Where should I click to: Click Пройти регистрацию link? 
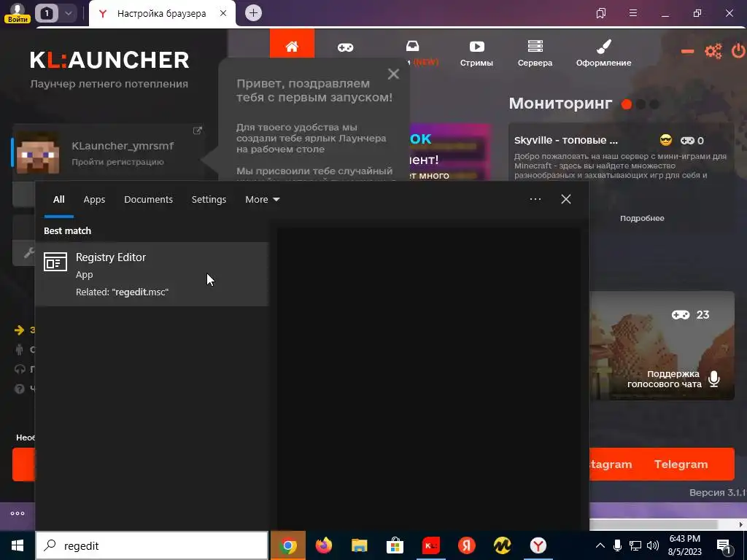coord(117,162)
